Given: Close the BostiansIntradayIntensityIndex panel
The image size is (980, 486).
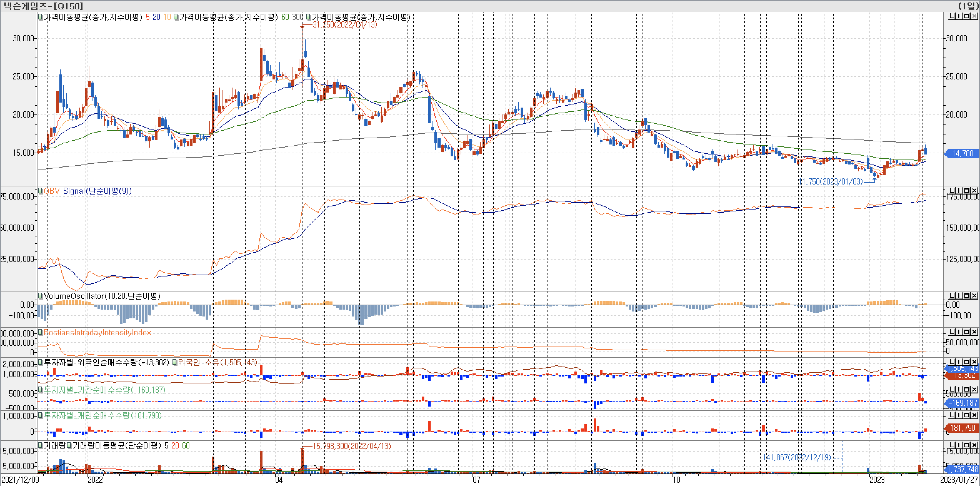Looking at the screenshot, I should [974, 332].
